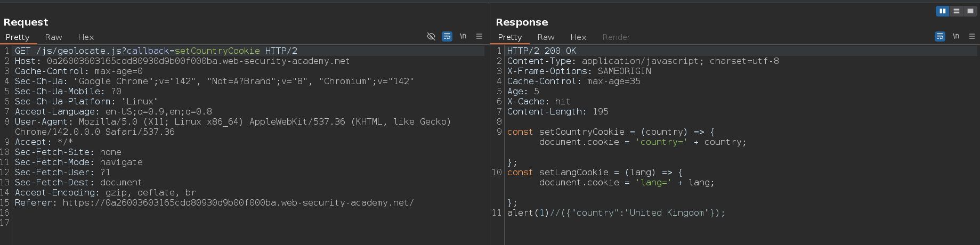The width and height of the screenshot is (980, 245).
Task: Select the side-by-side layout icon
Action: click(x=942, y=11)
